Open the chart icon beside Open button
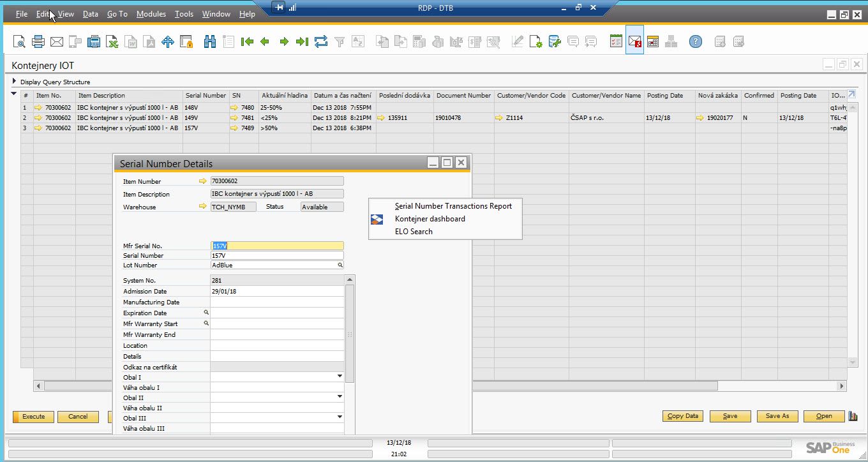Viewport: 868px width, 462px height. [x=853, y=416]
